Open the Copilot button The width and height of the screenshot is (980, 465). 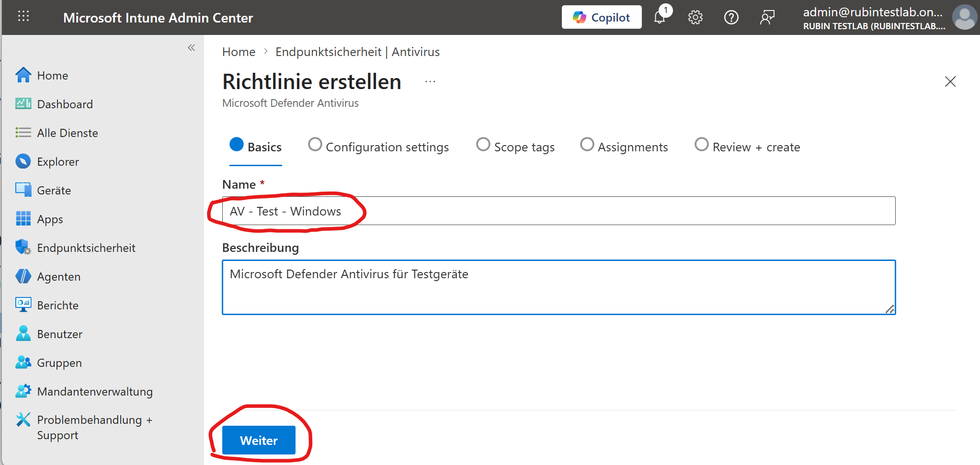coord(601,18)
